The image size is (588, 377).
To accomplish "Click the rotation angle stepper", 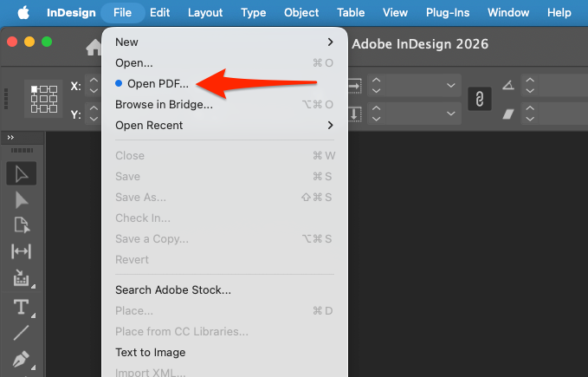I will (x=531, y=86).
